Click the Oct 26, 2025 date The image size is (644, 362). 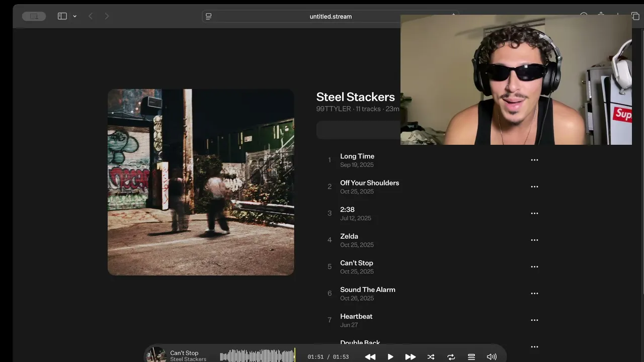357,298
